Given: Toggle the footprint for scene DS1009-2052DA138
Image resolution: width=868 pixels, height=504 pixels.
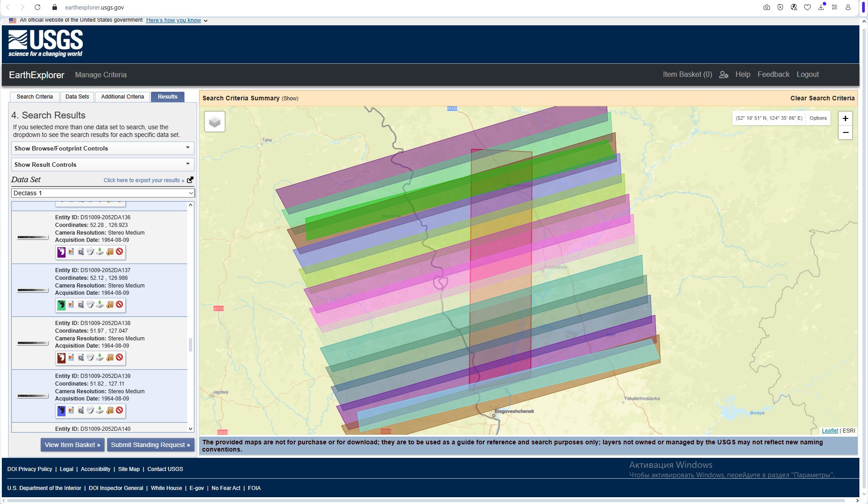Looking at the screenshot, I should click(61, 358).
